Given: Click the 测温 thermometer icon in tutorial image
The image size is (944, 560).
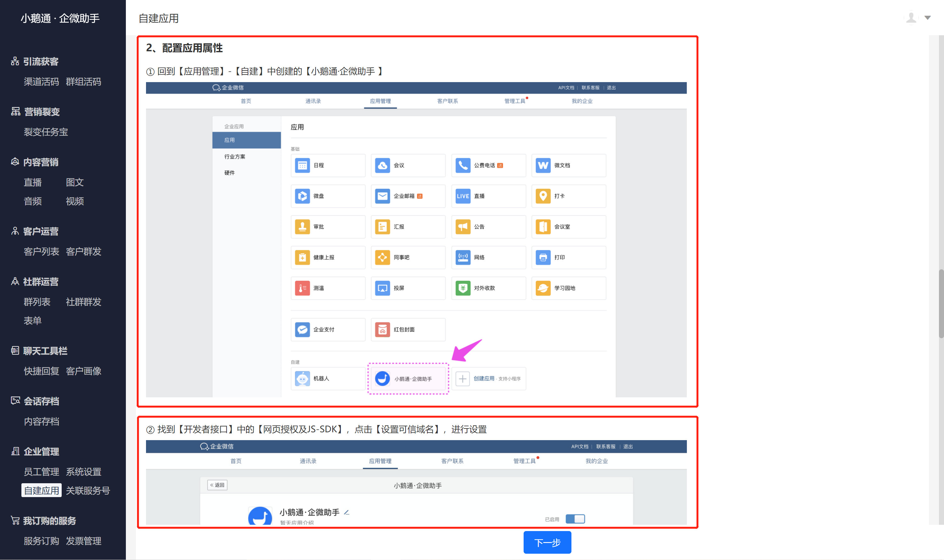Looking at the screenshot, I should click(x=302, y=288).
